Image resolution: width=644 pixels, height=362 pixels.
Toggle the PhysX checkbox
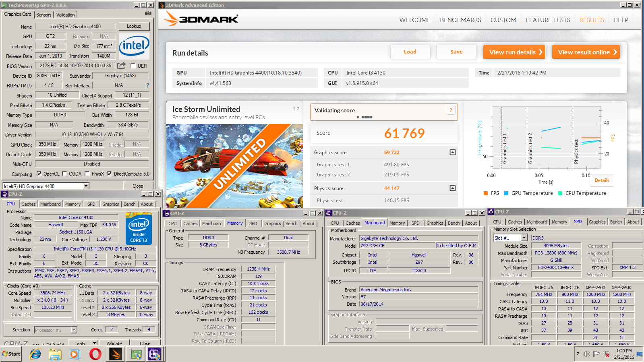(x=87, y=174)
